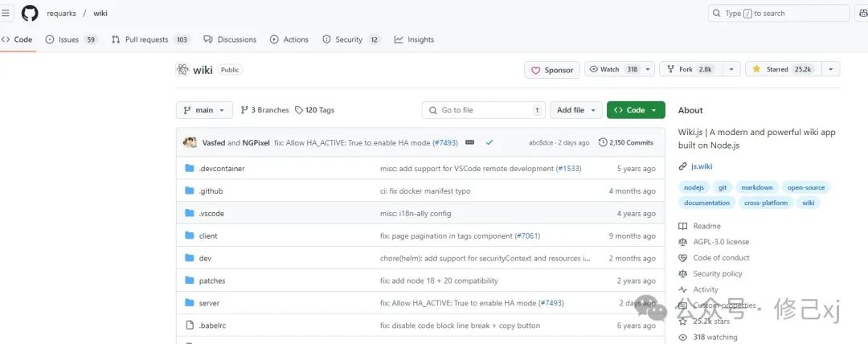This screenshot has width=868, height=344.
Task: Click the GitHub octocat logo
Action: (x=30, y=14)
